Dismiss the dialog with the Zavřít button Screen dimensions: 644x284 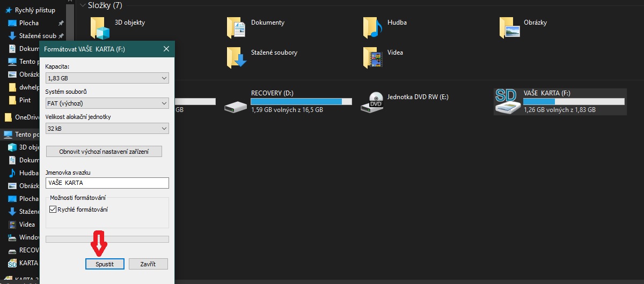[x=148, y=264]
